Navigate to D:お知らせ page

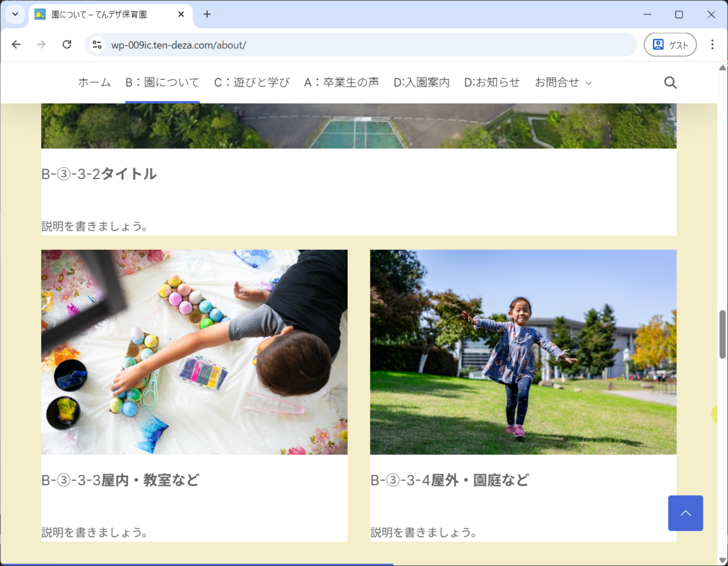click(491, 83)
